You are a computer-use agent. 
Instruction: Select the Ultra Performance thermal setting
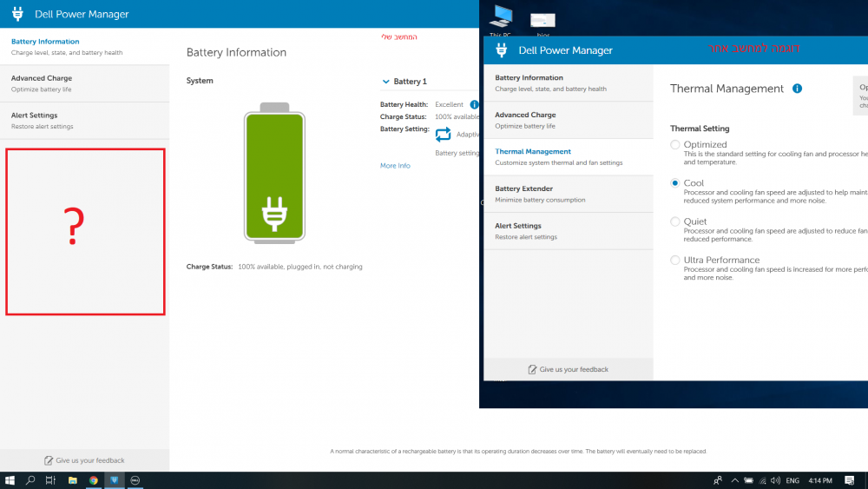coord(674,260)
